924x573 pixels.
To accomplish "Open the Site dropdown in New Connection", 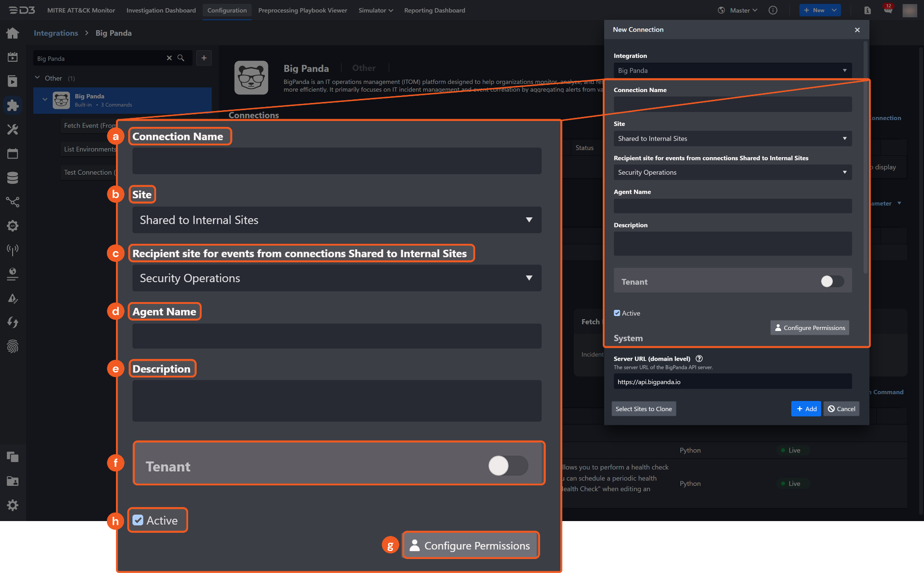I will [x=732, y=139].
